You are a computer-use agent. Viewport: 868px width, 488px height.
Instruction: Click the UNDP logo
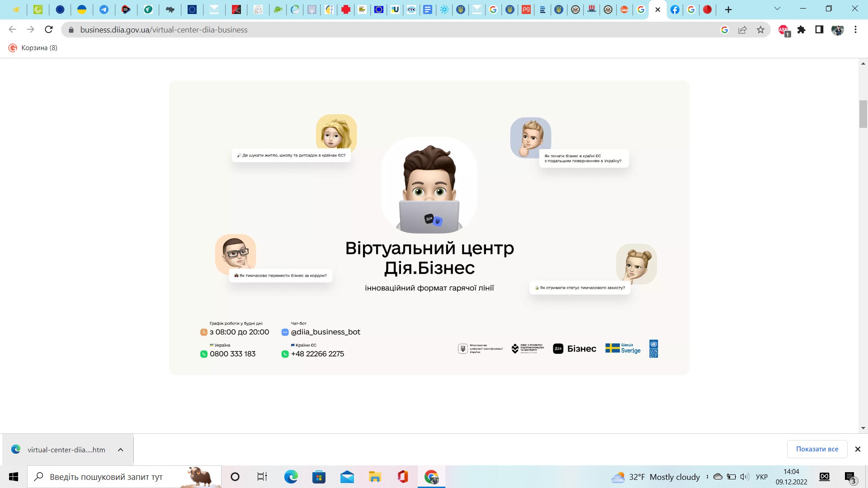654,349
